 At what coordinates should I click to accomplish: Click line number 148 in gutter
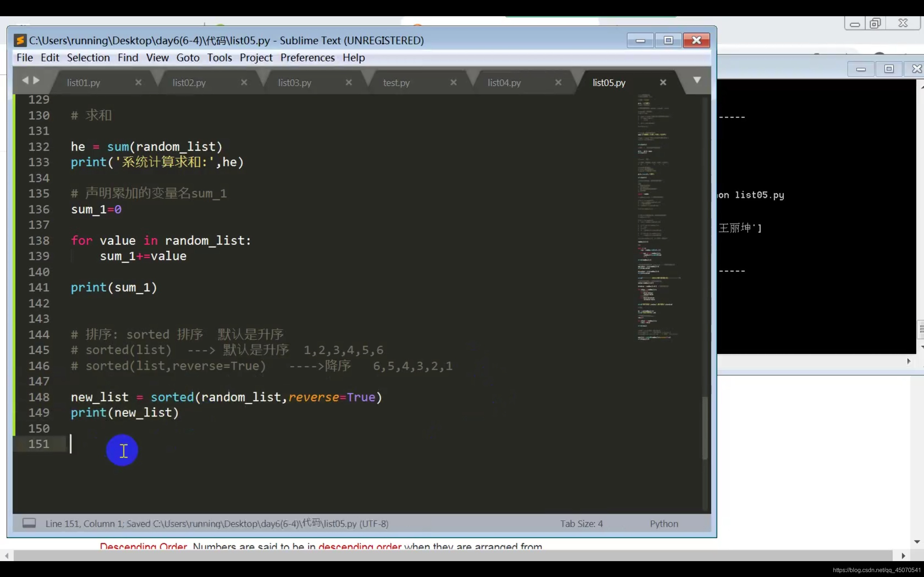click(x=39, y=397)
